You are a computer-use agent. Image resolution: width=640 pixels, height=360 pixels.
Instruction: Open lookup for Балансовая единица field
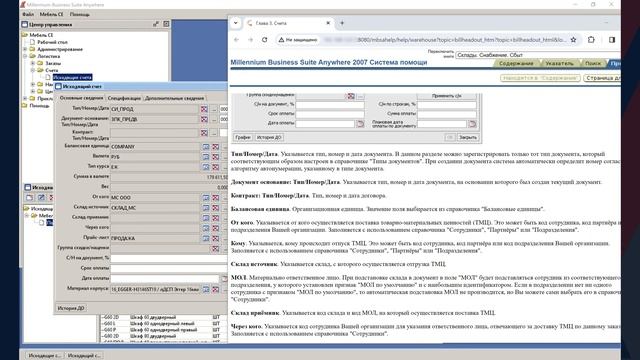tap(206, 147)
